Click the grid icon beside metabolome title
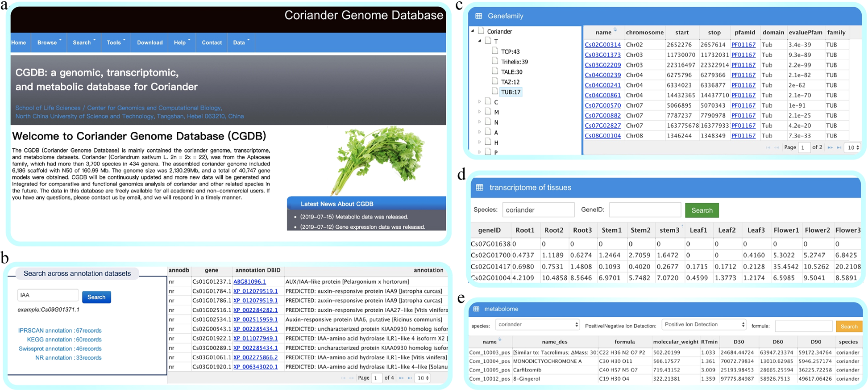 click(x=477, y=309)
